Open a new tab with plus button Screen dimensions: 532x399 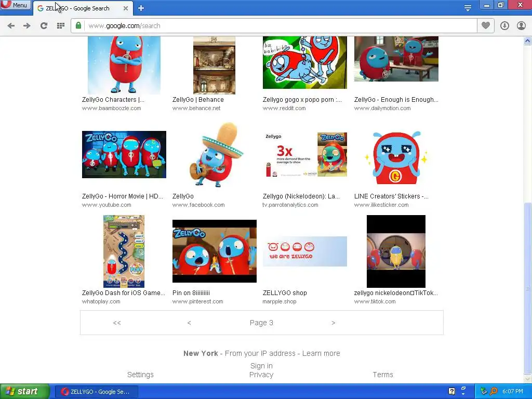pyautogui.click(x=141, y=8)
